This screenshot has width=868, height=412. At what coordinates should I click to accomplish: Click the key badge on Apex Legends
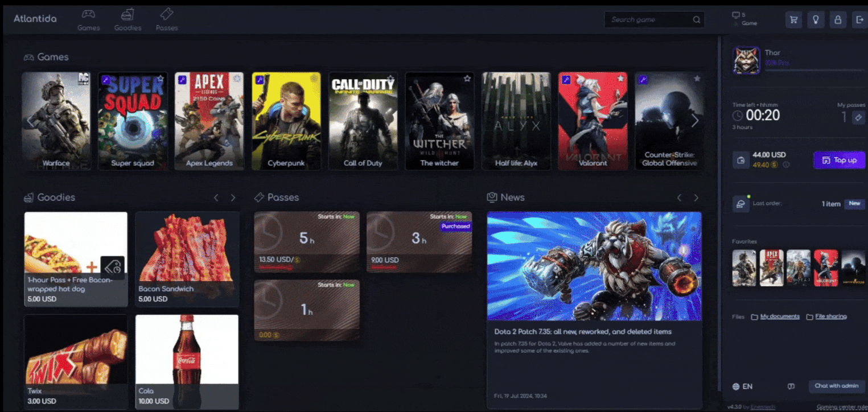(182, 80)
